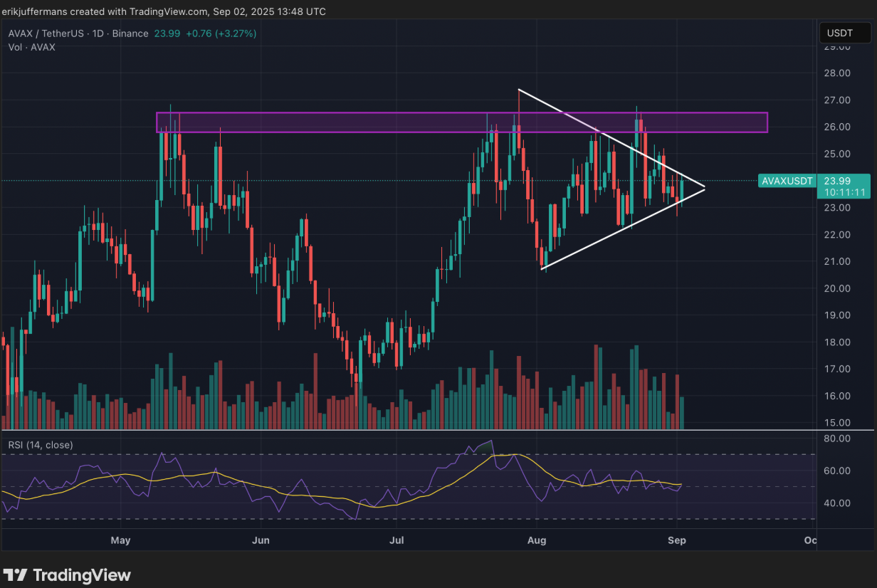
Task: Select the RSI (14, close) indicator label
Action: click(41, 445)
